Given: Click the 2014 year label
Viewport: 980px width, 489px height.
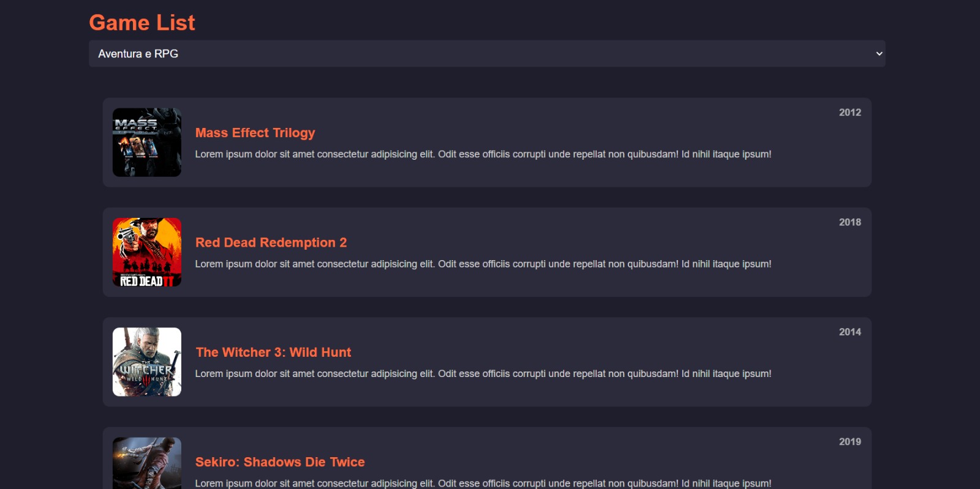Looking at the screenshot, I should coord(850,332).
